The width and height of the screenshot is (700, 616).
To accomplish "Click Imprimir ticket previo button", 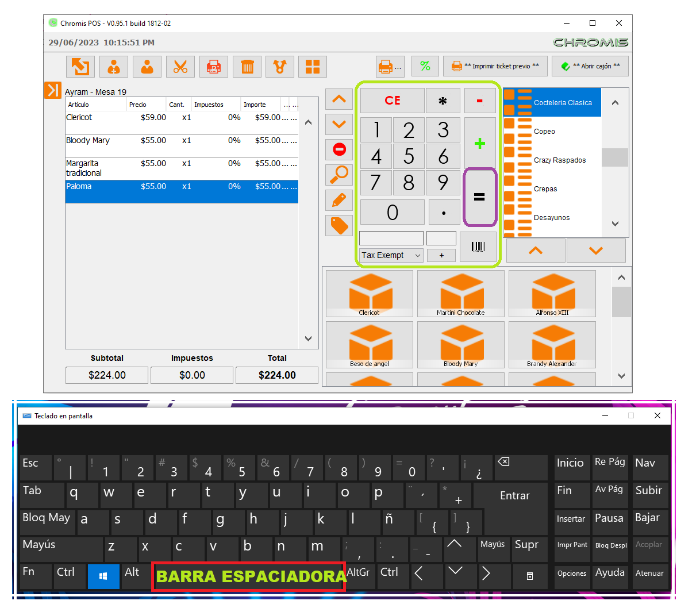I will click(x=495, y=66).
